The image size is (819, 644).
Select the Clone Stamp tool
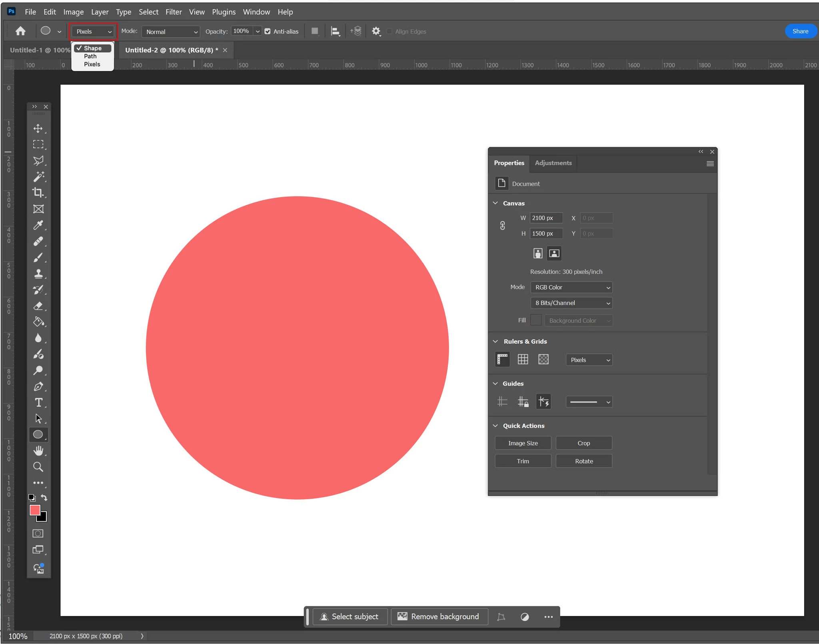coord(38,274)
